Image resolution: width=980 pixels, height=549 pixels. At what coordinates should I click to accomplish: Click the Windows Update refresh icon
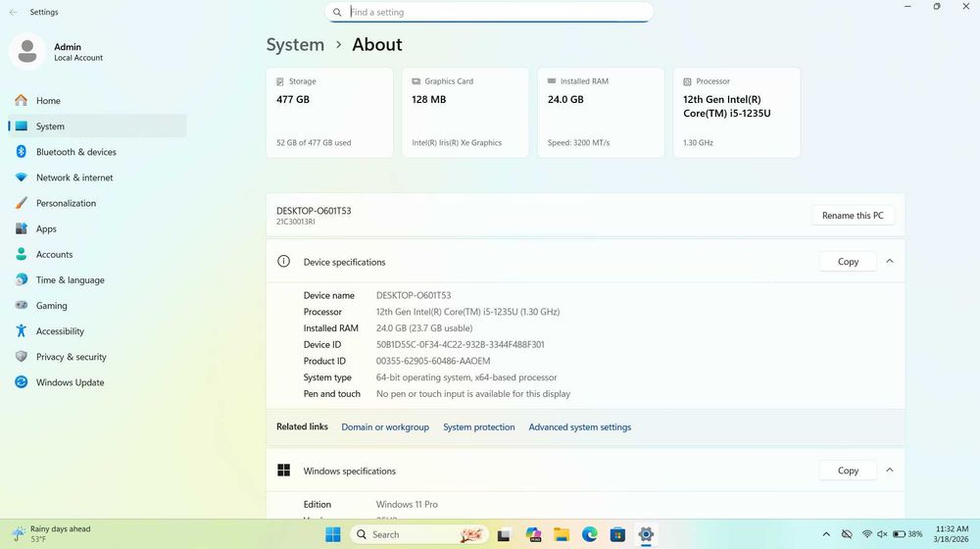[22, 382]
